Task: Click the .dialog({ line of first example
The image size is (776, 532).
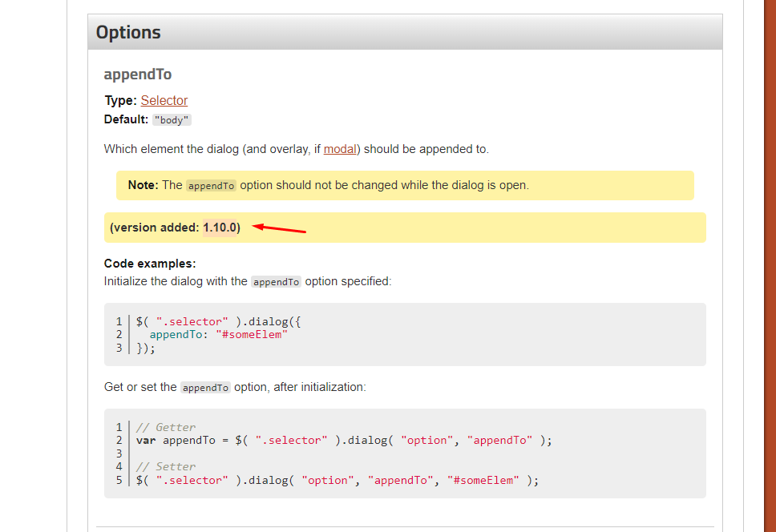Action: pos(218,322)
